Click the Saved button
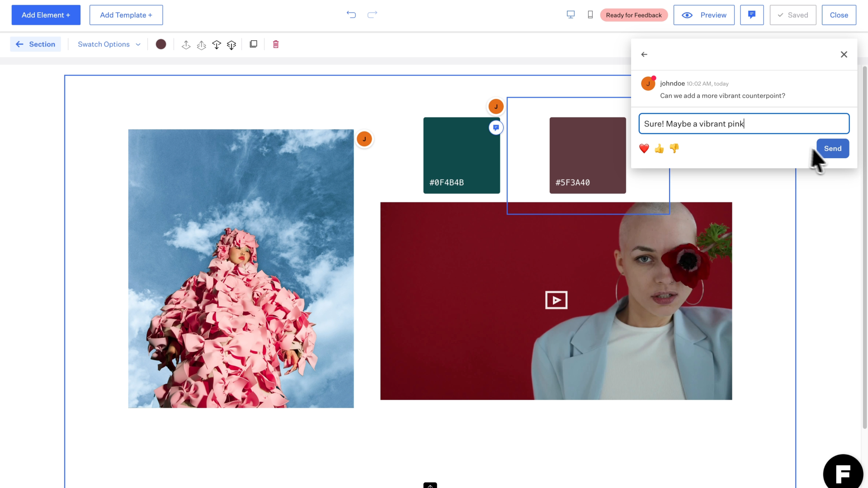868x488 pixels. pyautogui.click(x=793, y=15)
